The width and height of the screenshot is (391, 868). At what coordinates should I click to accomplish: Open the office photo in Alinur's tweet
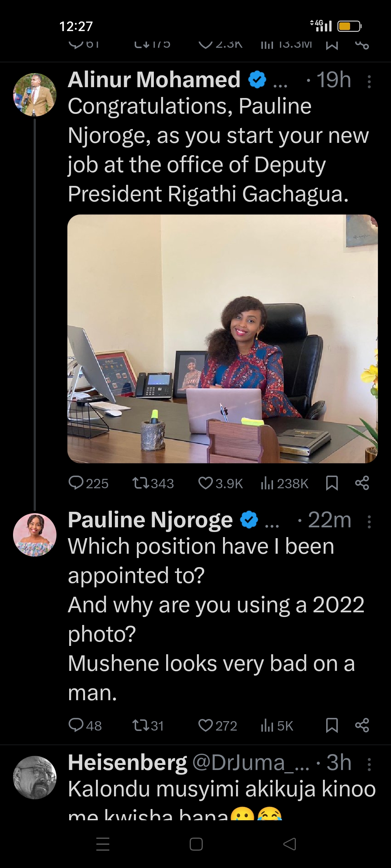(222, 339)
